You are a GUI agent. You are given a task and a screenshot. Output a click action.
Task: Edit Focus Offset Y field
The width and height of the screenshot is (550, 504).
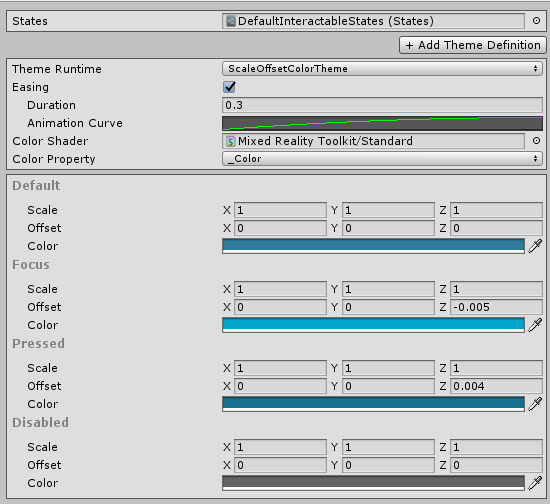(388, 307)
